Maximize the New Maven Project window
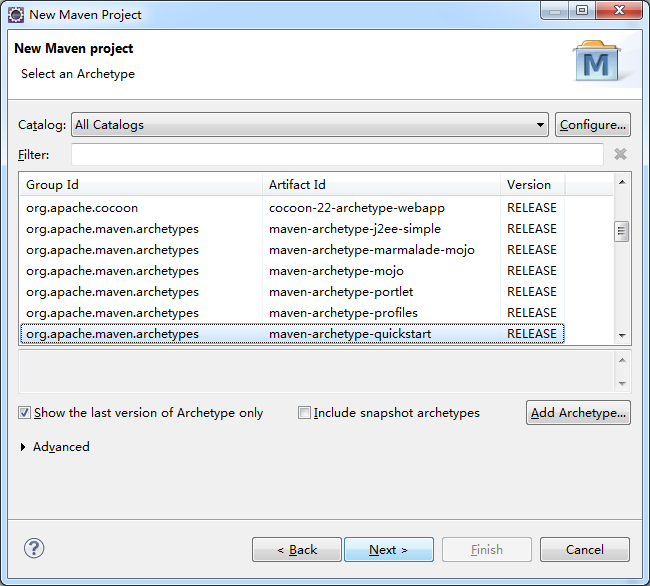650x586 pixels. 582,10
